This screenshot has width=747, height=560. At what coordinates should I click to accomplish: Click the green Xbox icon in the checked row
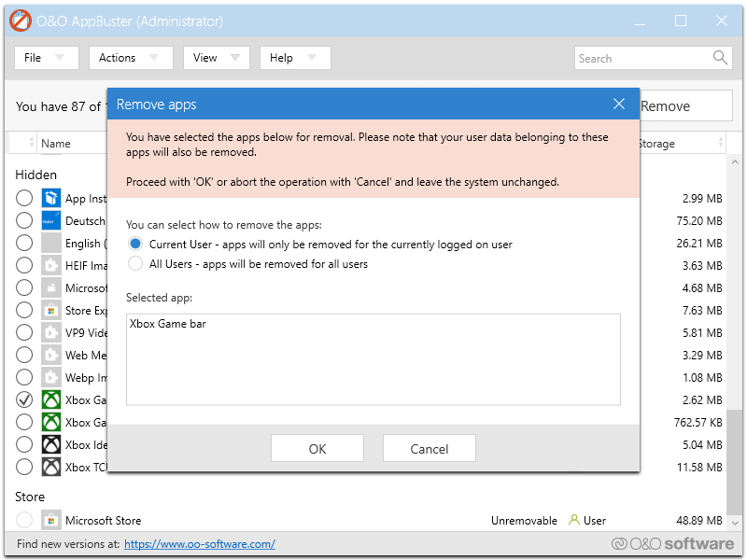51,399
